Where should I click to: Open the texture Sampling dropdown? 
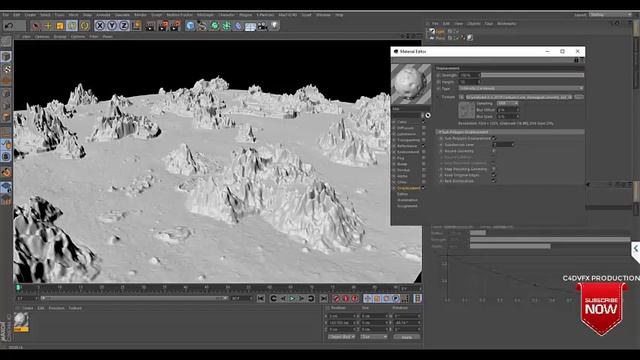[x=507, y=104]
